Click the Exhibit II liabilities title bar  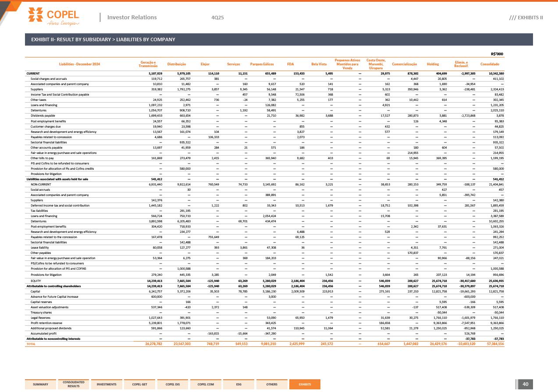[279, 39]
